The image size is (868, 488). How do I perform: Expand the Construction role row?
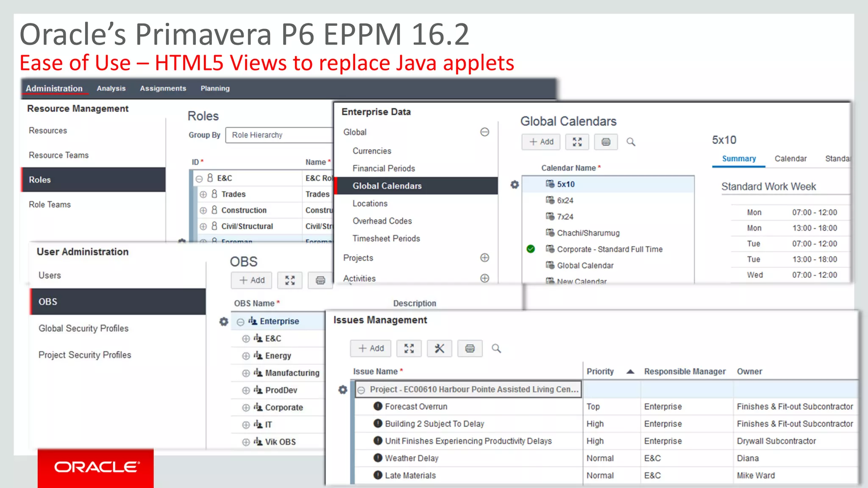[203, 211]
